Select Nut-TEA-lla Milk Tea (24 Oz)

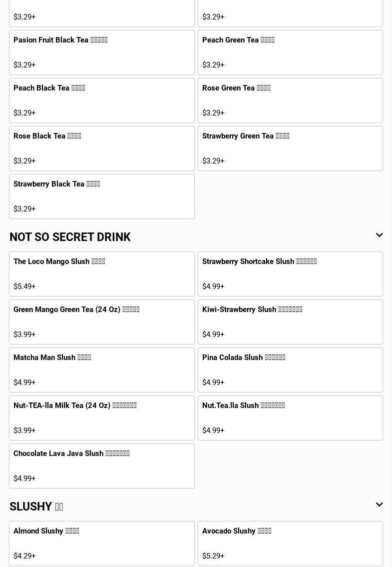tap(102, 418)
